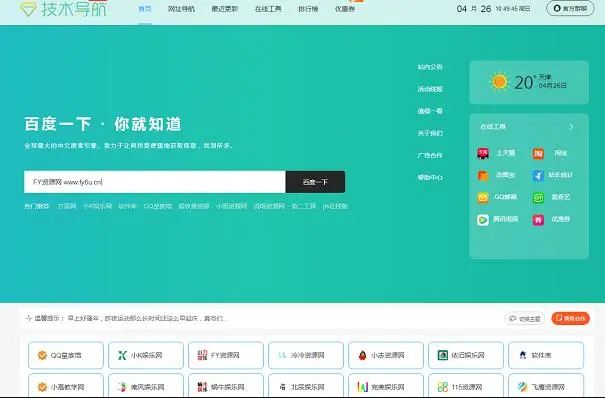This screenshot has width=605, height=398.
Task: Click the 小志资源网 card icon
Action: coord(362,355)
